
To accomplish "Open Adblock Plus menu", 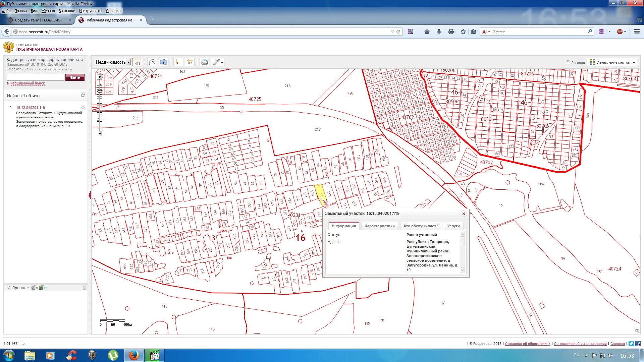I will point(622,32).
